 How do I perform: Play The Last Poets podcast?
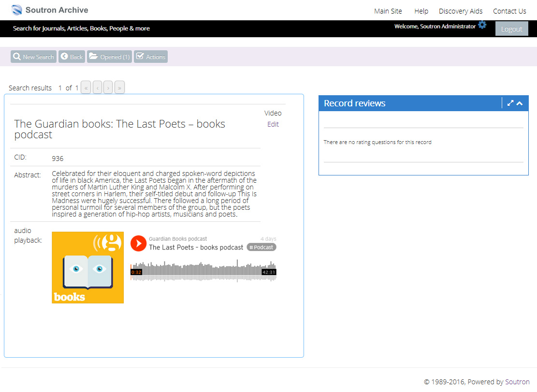coord(138,243)
